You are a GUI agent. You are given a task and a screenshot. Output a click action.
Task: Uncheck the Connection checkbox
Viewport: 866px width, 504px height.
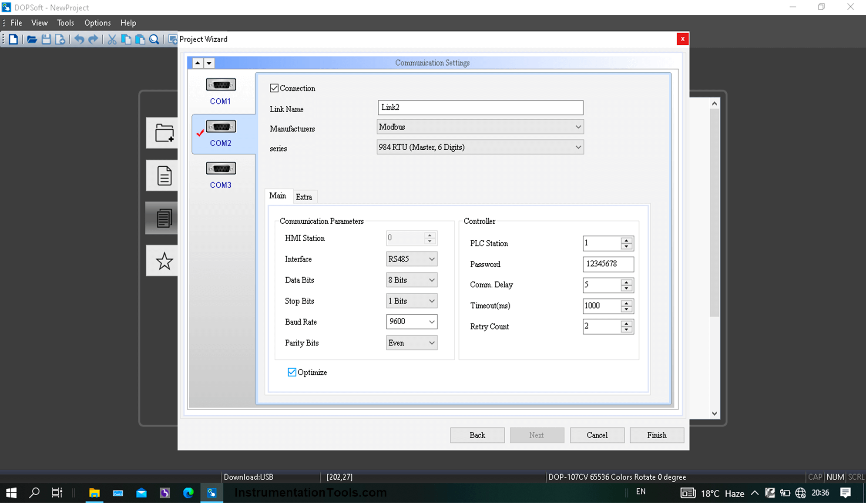(x=274, y=87)
